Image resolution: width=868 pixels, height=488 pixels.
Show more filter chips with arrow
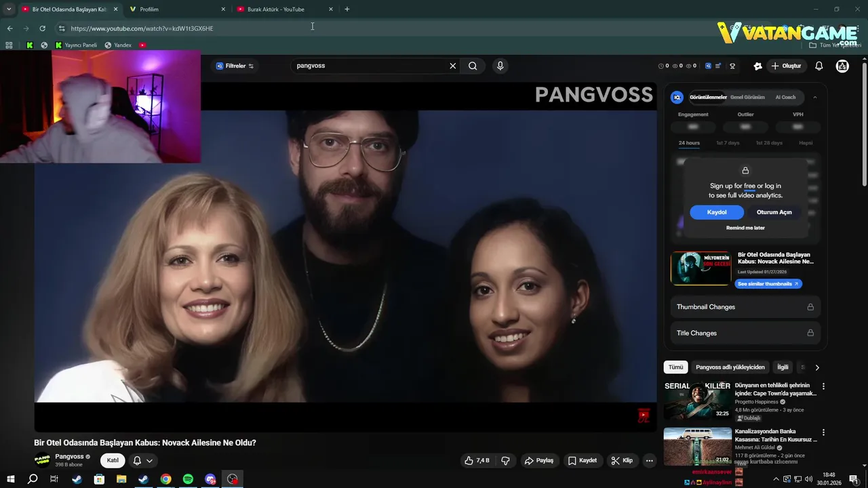click(x=817, y=367)
